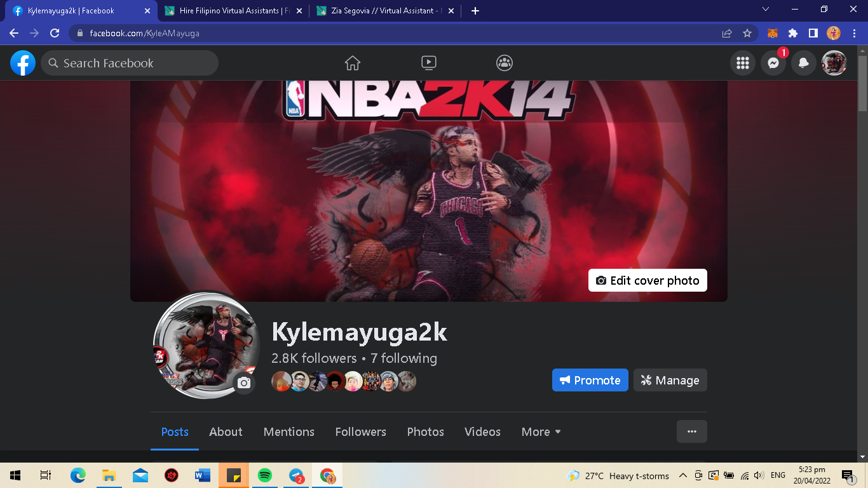The width and height of the screenshot is (868, 488).
Task: Open Microsoft Word from the taskbar
Action: pos(203,475)
